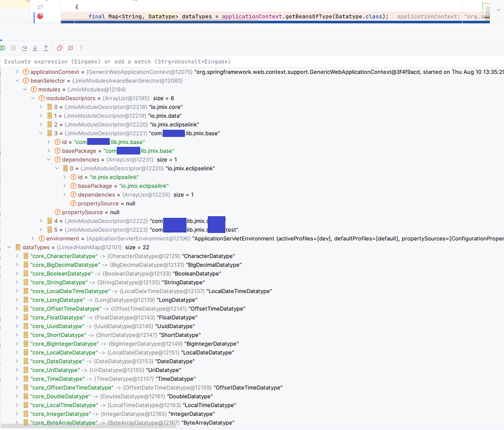504x430 pixels.
Task: Click the Resume Program debugger icon
Action: coord(3,48)
